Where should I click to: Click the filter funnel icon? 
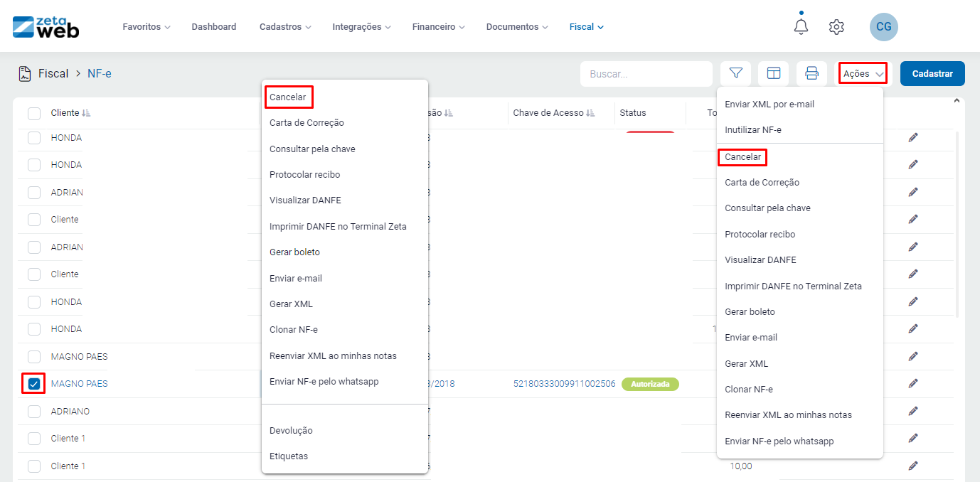(735, 73)
